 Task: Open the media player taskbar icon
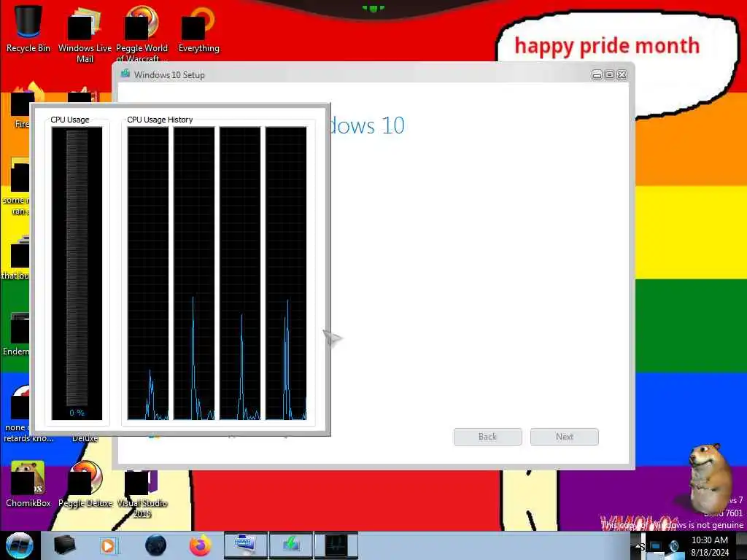pyautogui.click(x=108, y=545)
